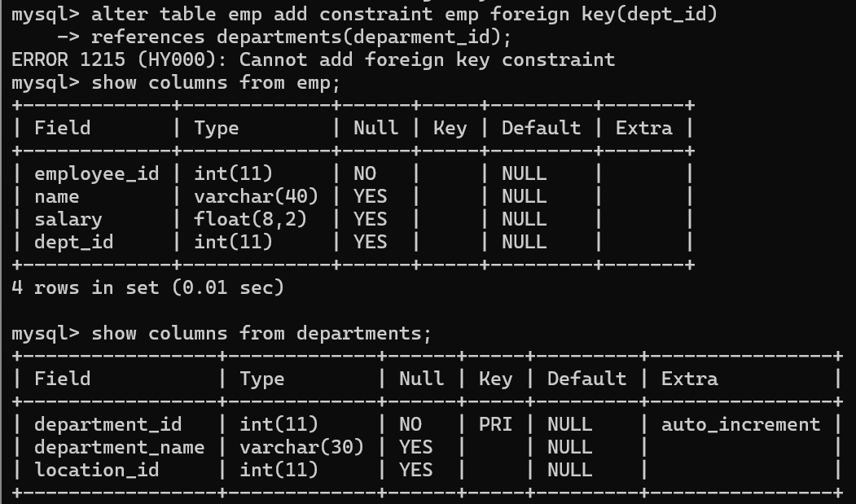
Task: Click the auto_increment extra value
Action: pyautogui.click(x=740, y=424)
